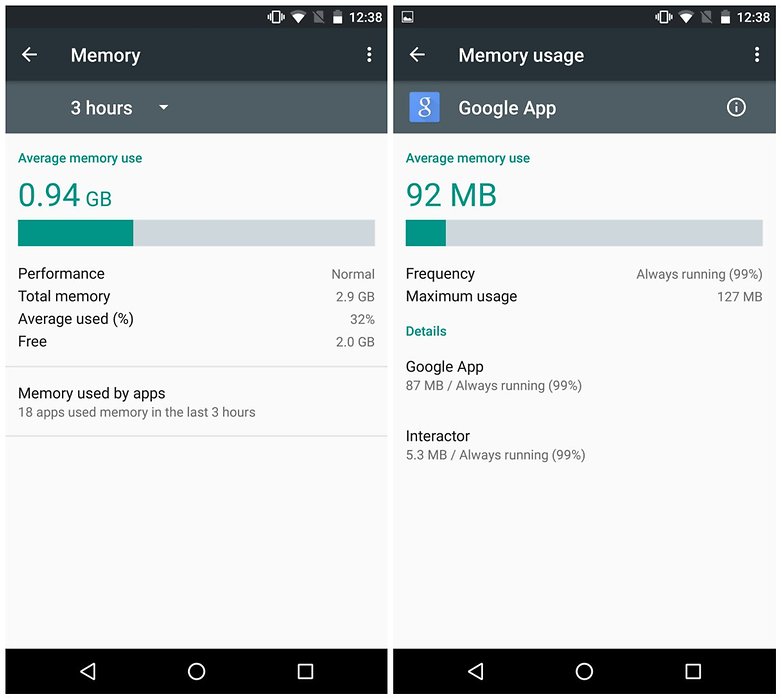Image resolution: width=782 pixels, height=700 pixels.
Task: Tap the 0.94 GB memory usage bar
Action: (x=196, y=233)
